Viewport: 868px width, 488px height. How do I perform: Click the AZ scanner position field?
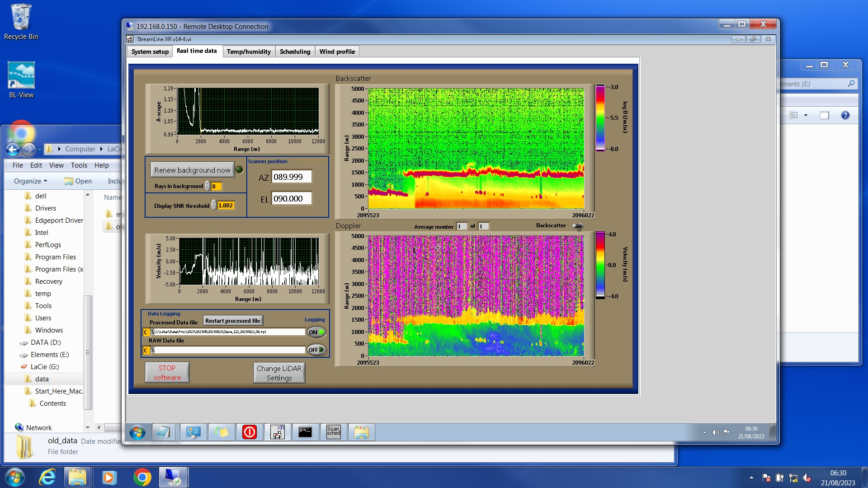pyautogui.click(x=292, y=177)
